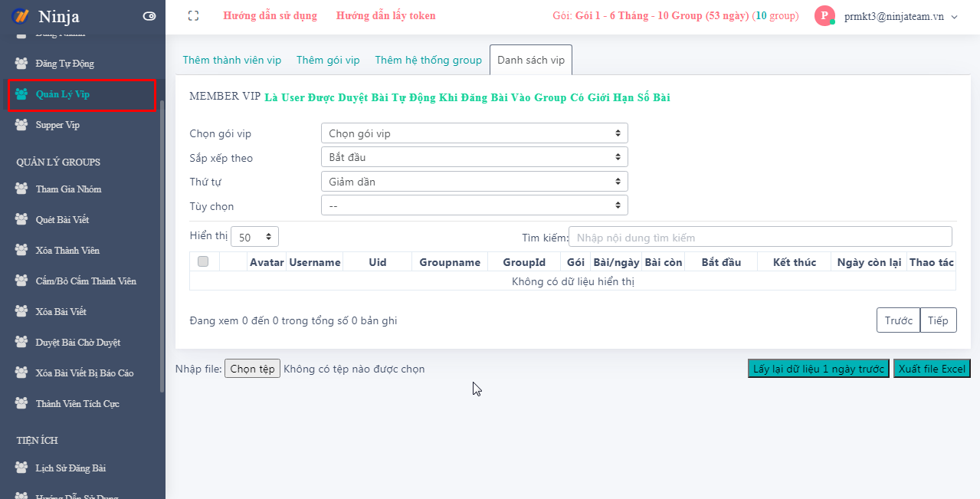Click the Ninja logo icon
Image resolution: width=980 pixels, height=499 pixels.
coord(19,16)
